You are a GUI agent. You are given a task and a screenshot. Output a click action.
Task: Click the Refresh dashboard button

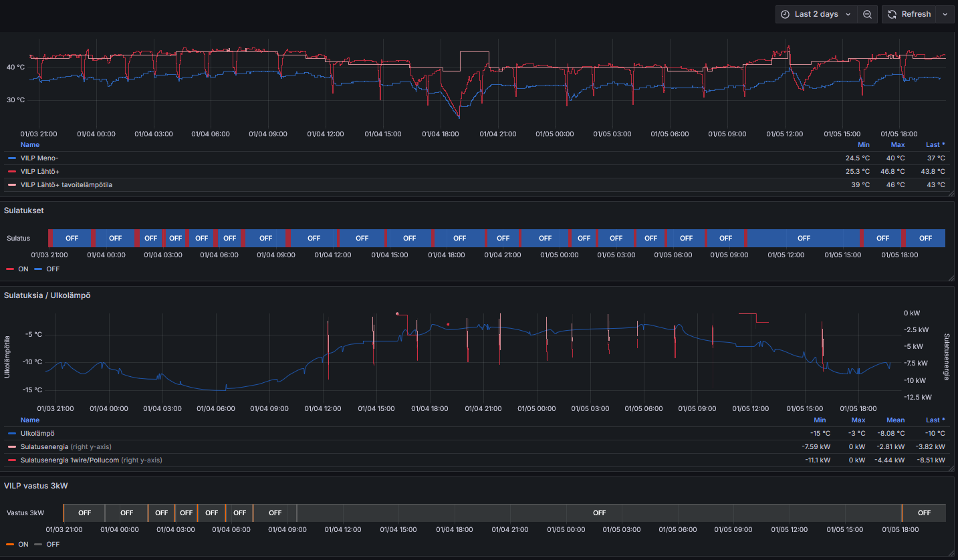(909, 14)
